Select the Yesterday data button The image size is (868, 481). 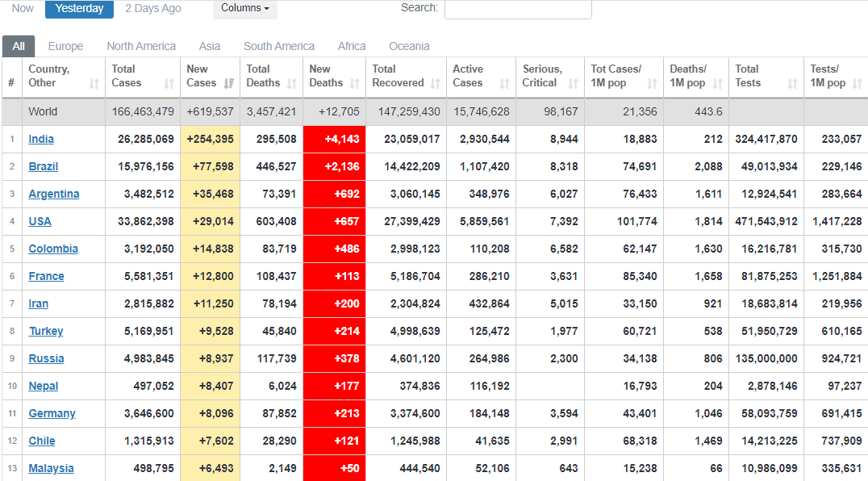tap(79, 8)
